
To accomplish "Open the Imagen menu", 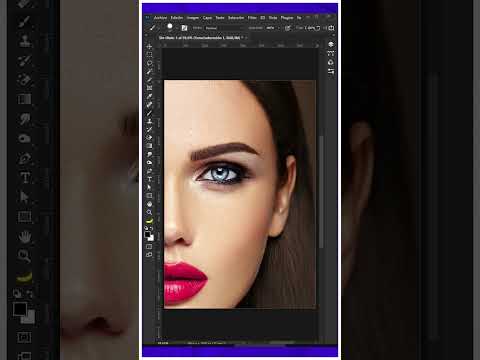I will pyautogui.click(x=193, y=18).
